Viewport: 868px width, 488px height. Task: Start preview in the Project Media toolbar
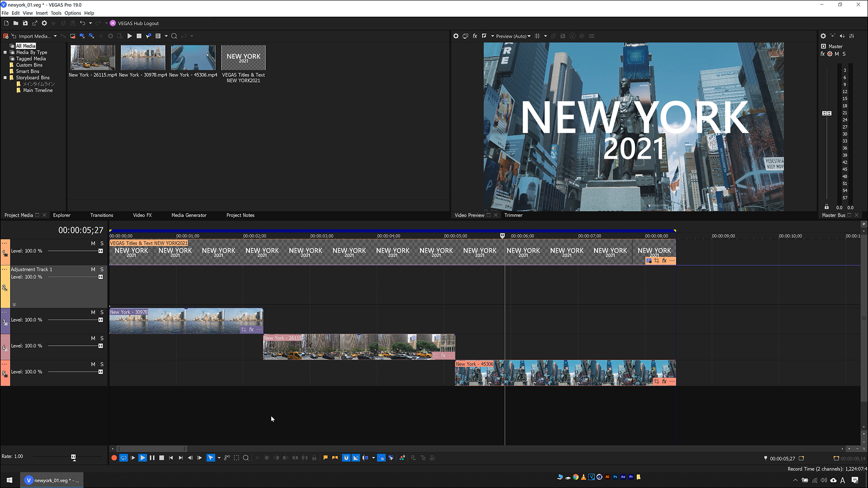point(130,36)
